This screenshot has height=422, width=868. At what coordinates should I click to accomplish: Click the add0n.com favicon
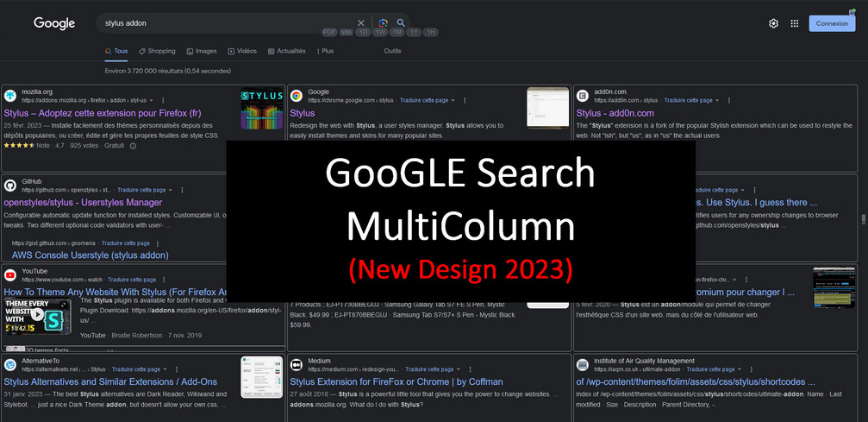583,96
